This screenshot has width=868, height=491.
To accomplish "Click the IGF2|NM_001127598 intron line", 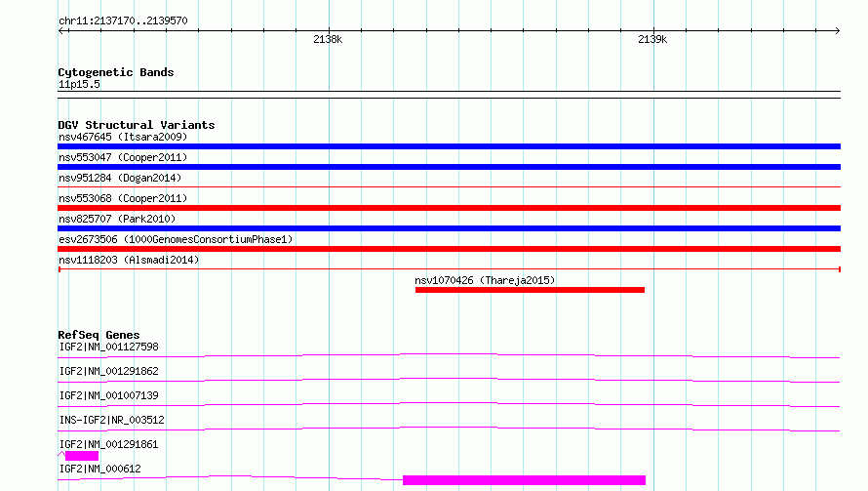I will [x=449, y=355].
